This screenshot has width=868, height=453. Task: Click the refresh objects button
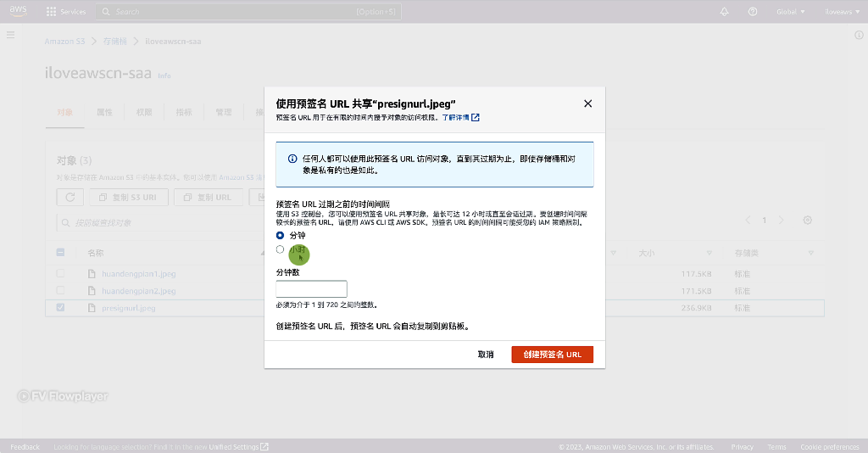tap(70, 197)
